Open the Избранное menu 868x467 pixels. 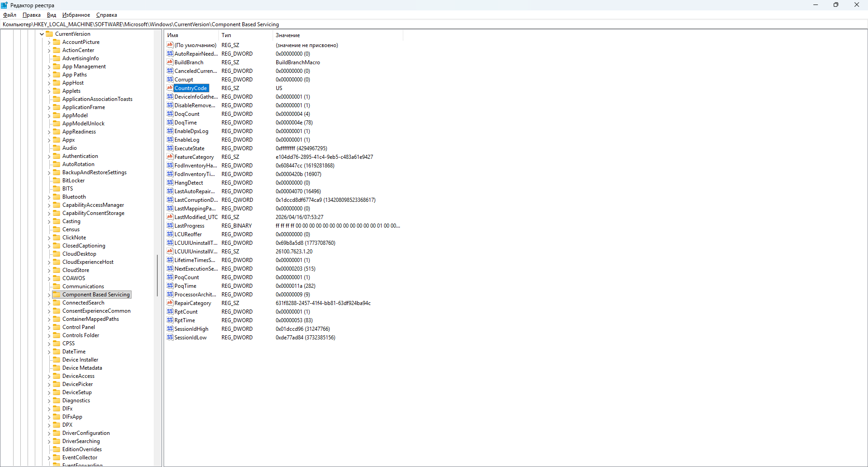76,15
